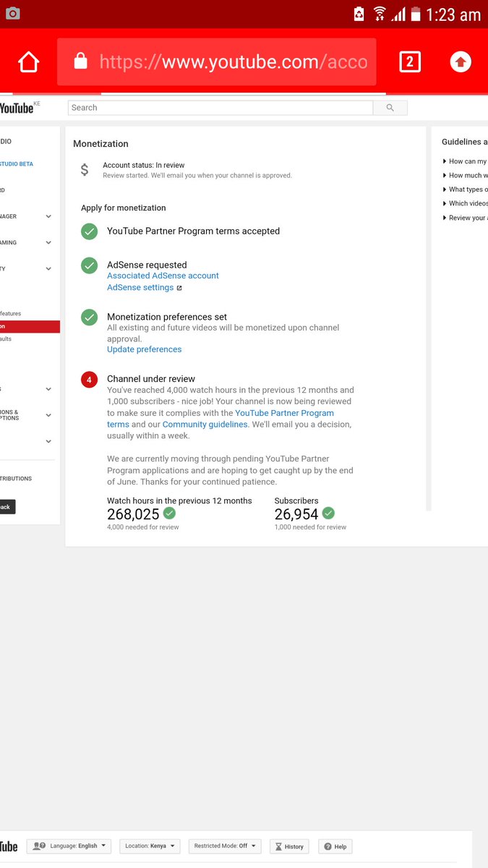Click the Update preferences link

pos(145,349)
